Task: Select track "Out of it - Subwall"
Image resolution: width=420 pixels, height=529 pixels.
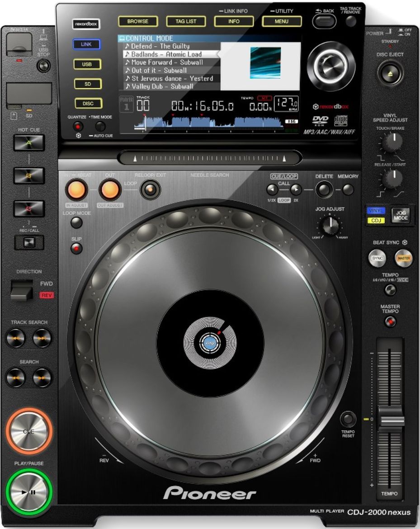Action: pos(171,70)
